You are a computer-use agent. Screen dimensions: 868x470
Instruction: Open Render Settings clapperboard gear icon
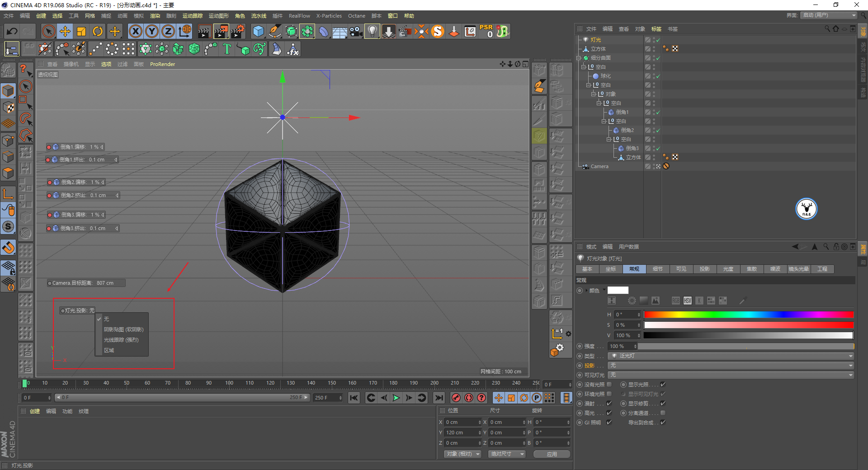tap(238, 31)
